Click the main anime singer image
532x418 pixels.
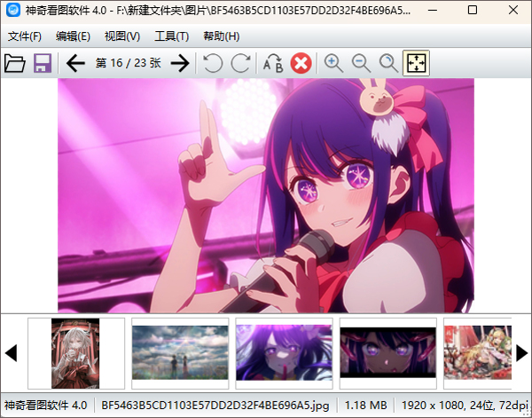click(266, 195)
